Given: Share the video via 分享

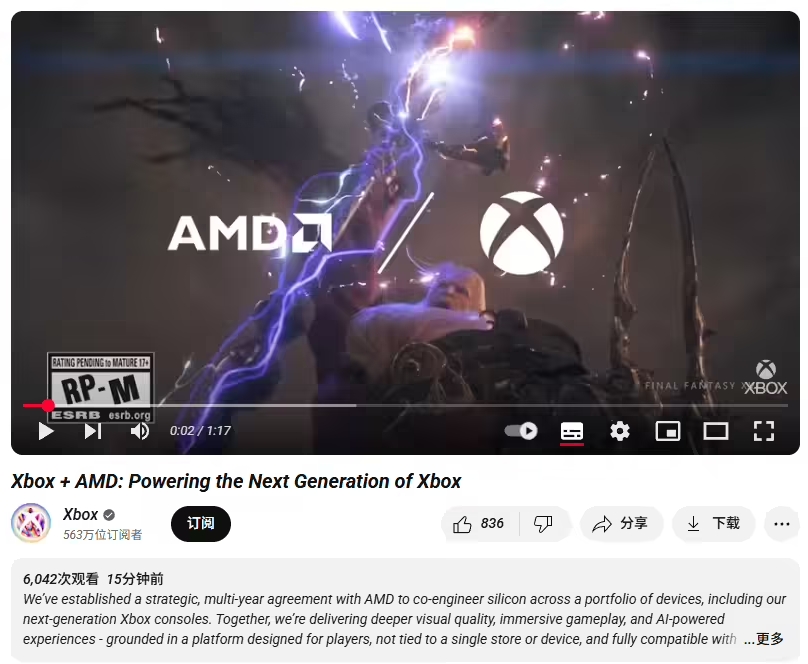Looking at the screenshot, I should pos(621,524).
